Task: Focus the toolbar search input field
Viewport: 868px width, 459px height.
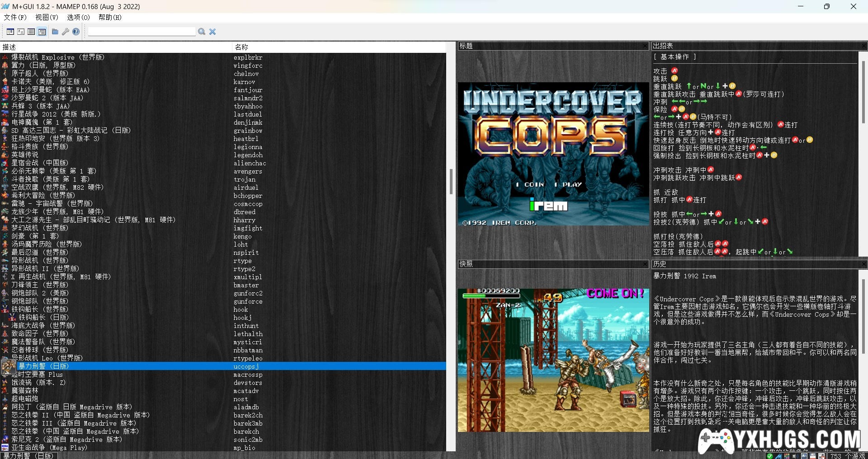Action: click(142, 32)
